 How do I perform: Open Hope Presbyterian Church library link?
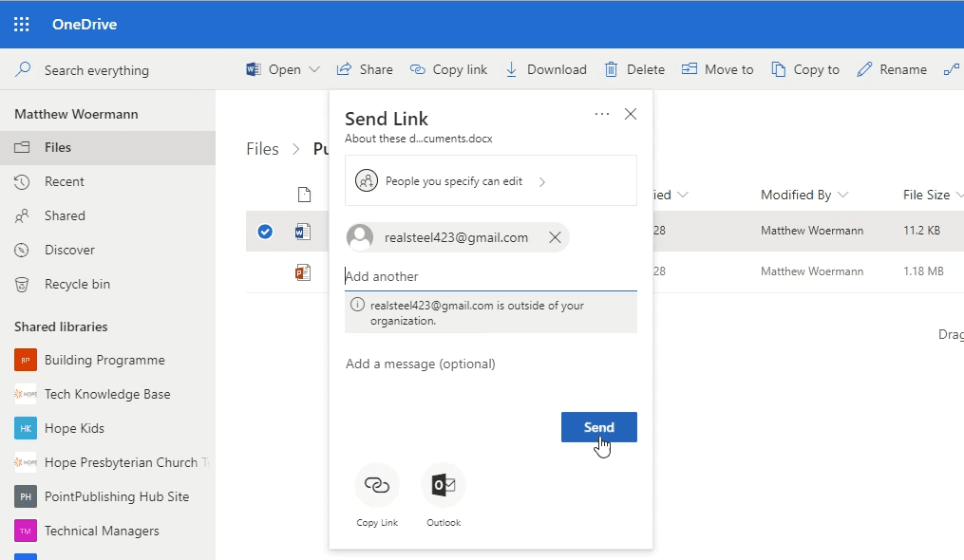tap(126, 462)
